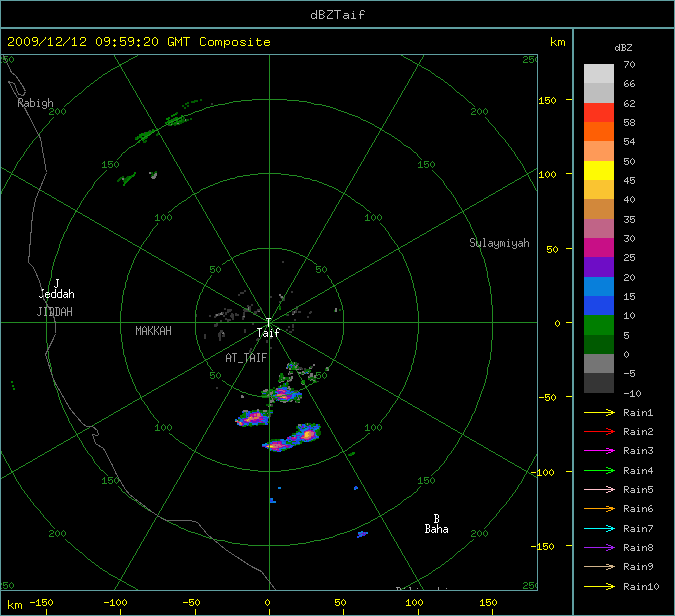
Task: Click the Rain5 pink arrow icon
Action: [599, 489]
